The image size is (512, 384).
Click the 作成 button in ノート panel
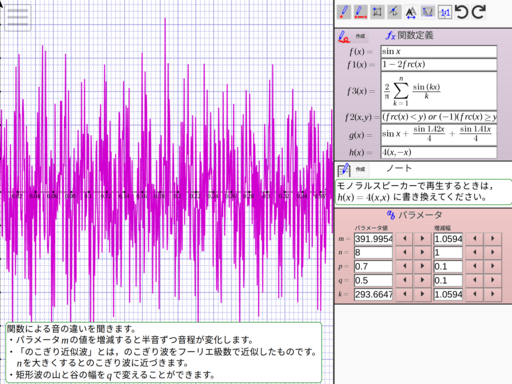click(x=360, y=169)
